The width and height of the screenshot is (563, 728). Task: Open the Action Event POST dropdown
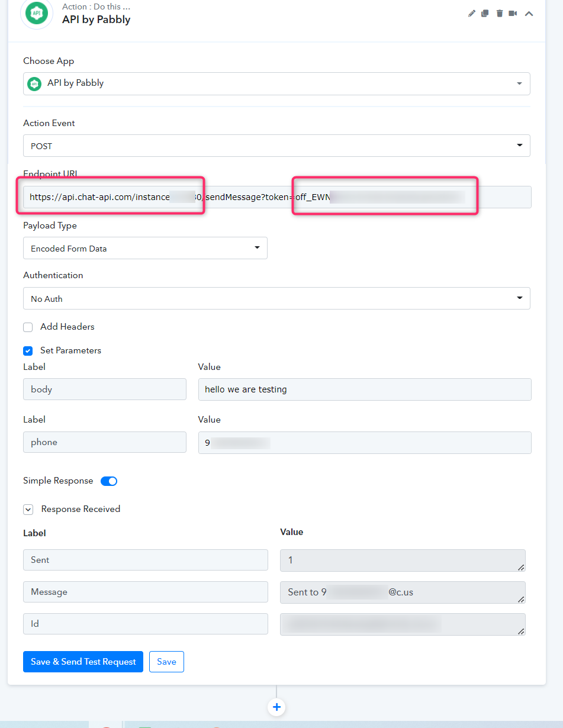[276, 146]
